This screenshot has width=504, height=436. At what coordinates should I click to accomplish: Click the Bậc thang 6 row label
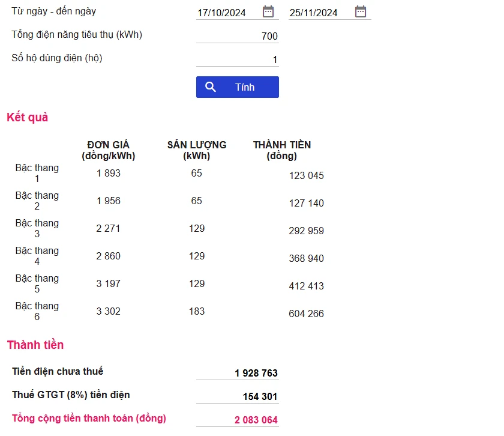(37, 311)
